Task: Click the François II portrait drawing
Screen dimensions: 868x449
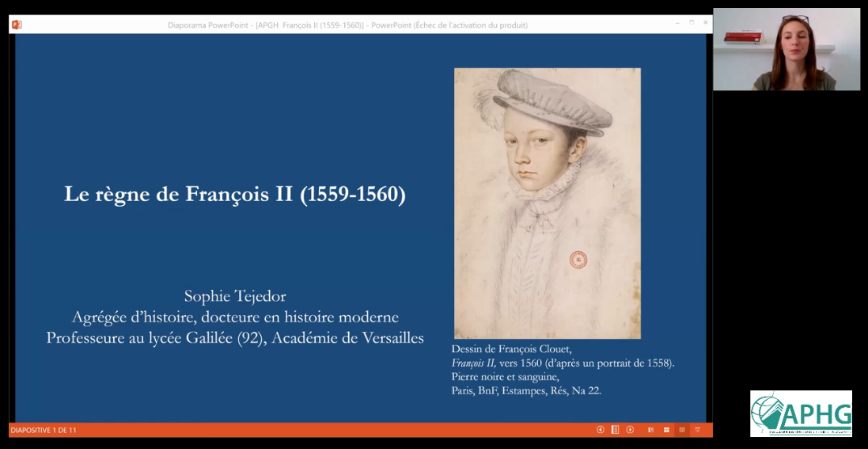Action: pyautogui.click(x=547, y=203)
